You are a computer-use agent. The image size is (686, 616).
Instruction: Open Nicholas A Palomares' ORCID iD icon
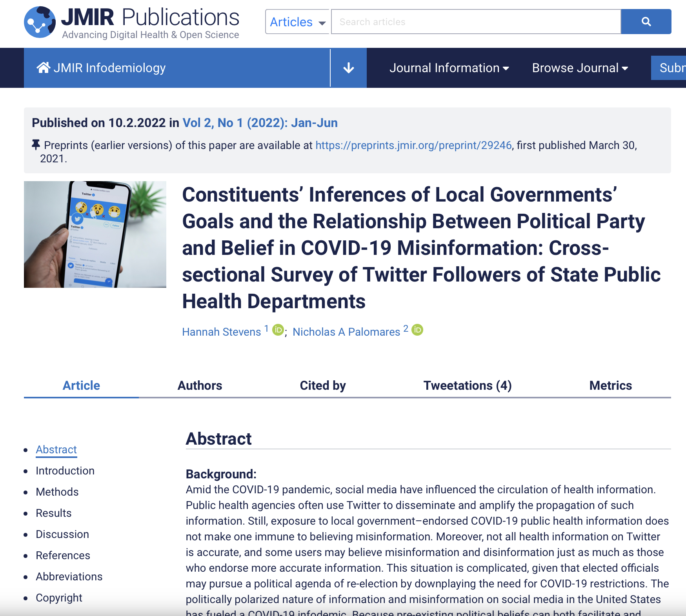tap(417, 330)
